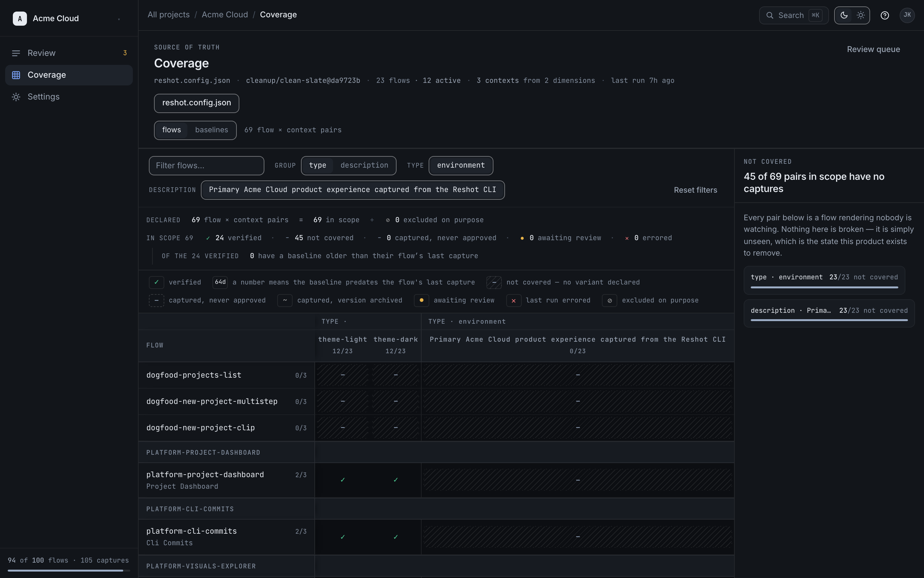This screenshot has width=924, height=578.
Task: Group by description
Action: point(364,165)
